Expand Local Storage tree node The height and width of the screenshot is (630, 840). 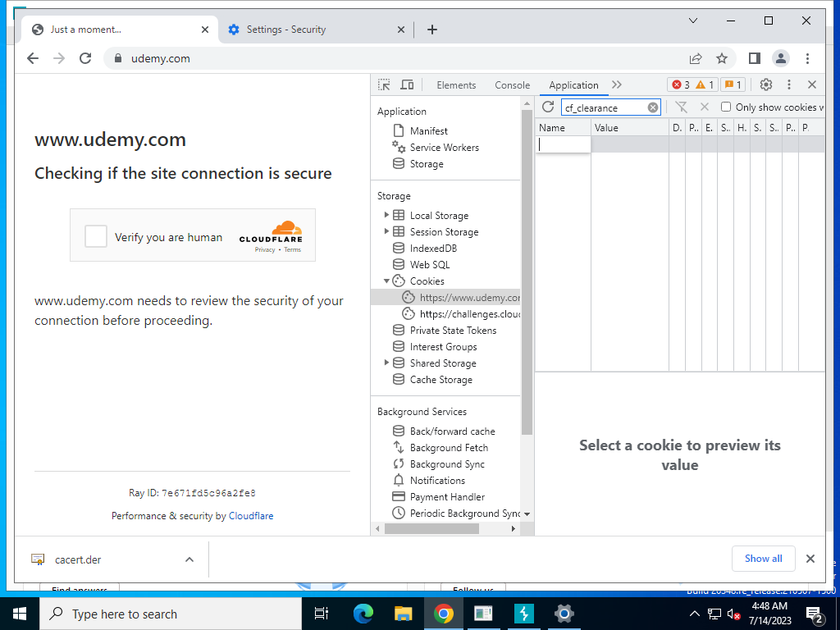pos(386,215)
